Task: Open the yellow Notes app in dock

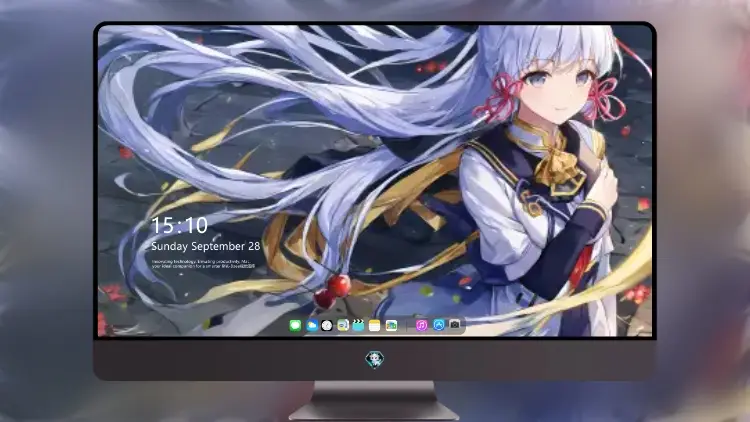Action: (375, 326)
